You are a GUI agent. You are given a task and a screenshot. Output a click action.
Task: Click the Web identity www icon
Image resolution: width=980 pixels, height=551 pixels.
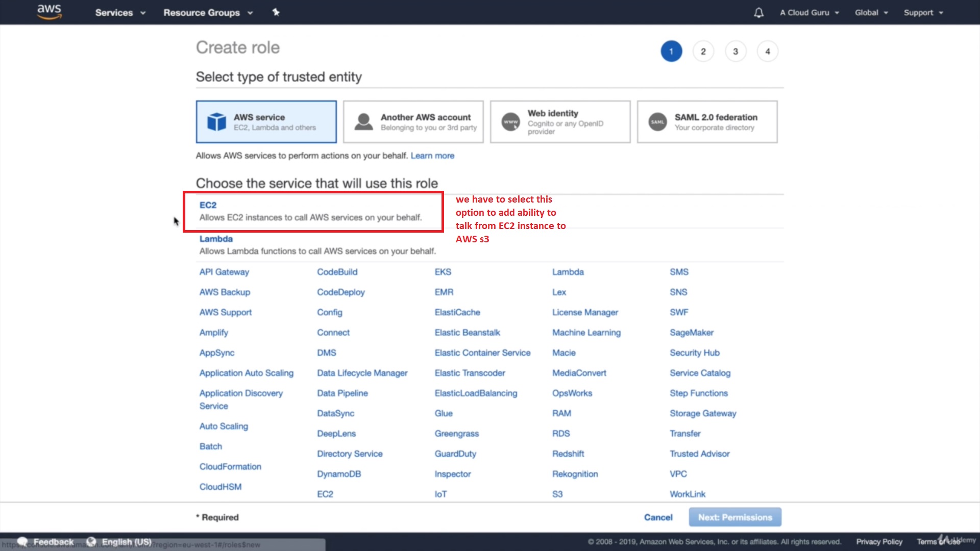click(x=510, y=122)
